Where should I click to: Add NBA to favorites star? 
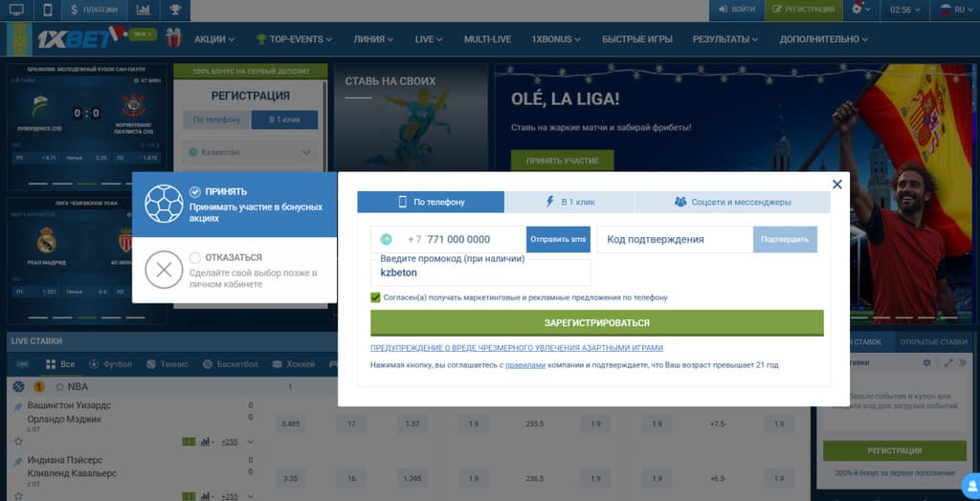(x=60, y=386)
